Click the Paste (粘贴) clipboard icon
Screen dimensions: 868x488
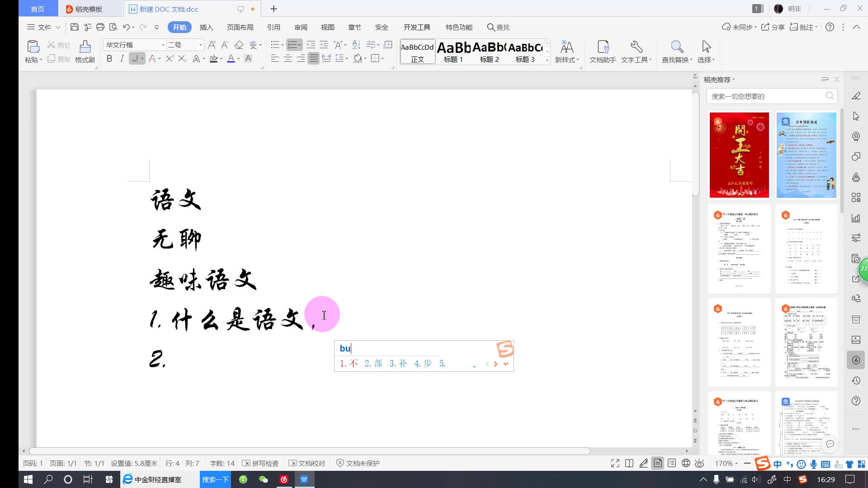pos(33,47)
